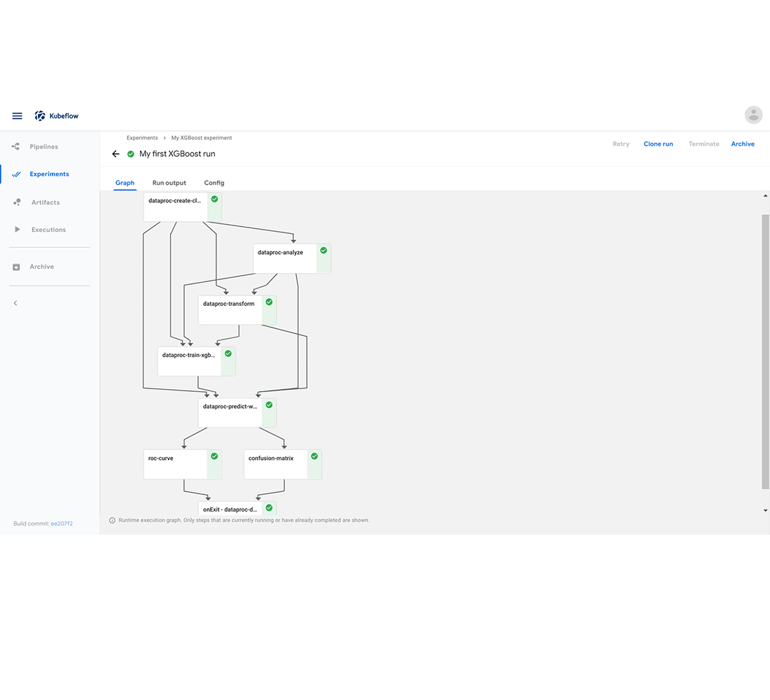Click the info icon beside the runtime note
The height and width of the screenshot is (700, 770).
(113, 520)
